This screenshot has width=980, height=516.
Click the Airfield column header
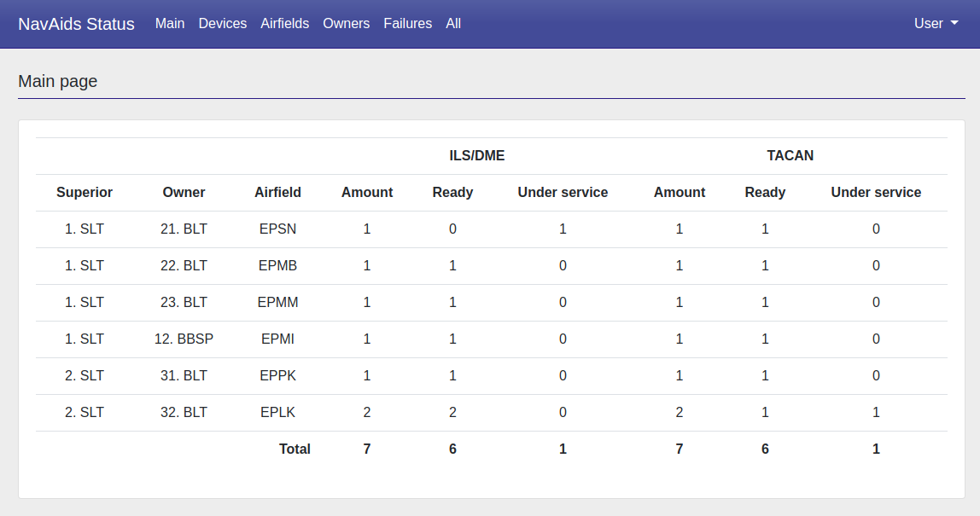tap(277, 193)
